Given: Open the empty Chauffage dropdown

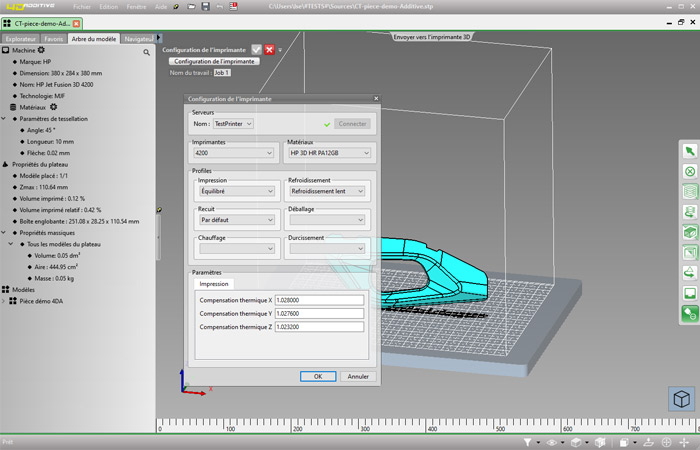Looking at the screenshot, I should coord(238,248).
